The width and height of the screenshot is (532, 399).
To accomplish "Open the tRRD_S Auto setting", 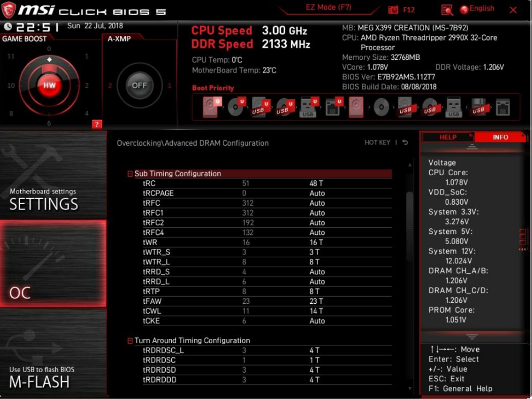I will coord(317,272).
